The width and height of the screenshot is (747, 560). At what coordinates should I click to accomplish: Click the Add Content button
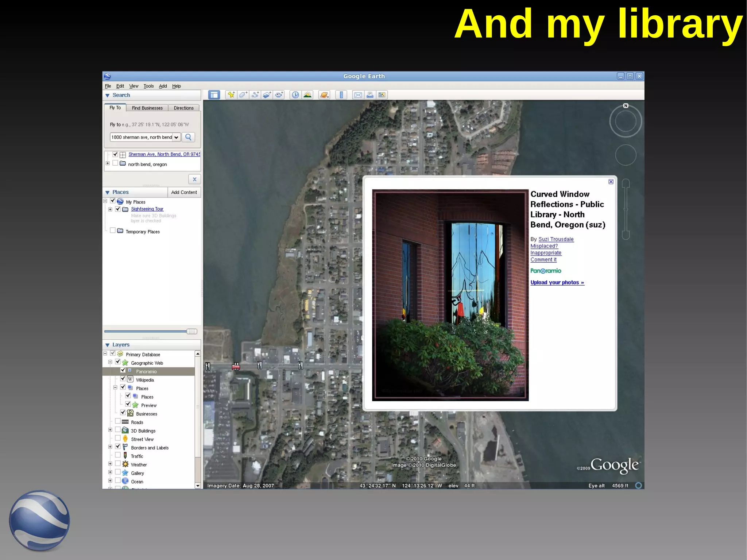[x=184, y=192]
